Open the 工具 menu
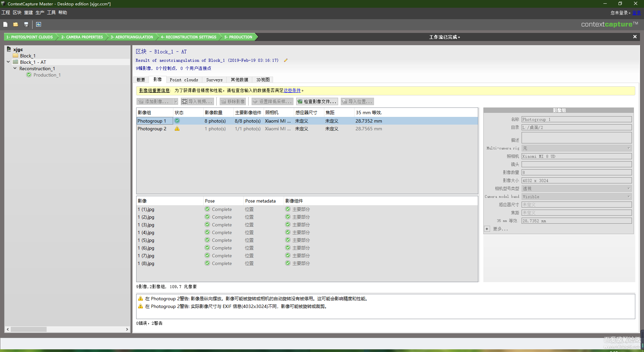The height and width of the screenshot is (352, 644). click(x=51, y=13)
